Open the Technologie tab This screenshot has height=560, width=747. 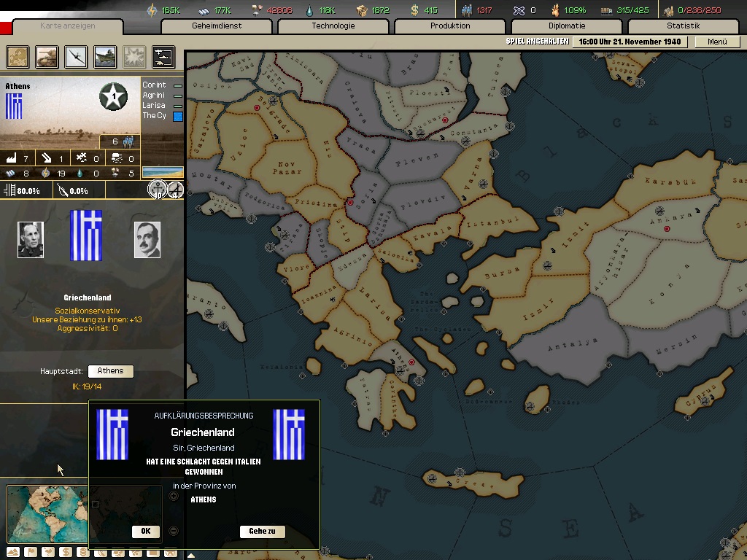(x=333, y=26)
